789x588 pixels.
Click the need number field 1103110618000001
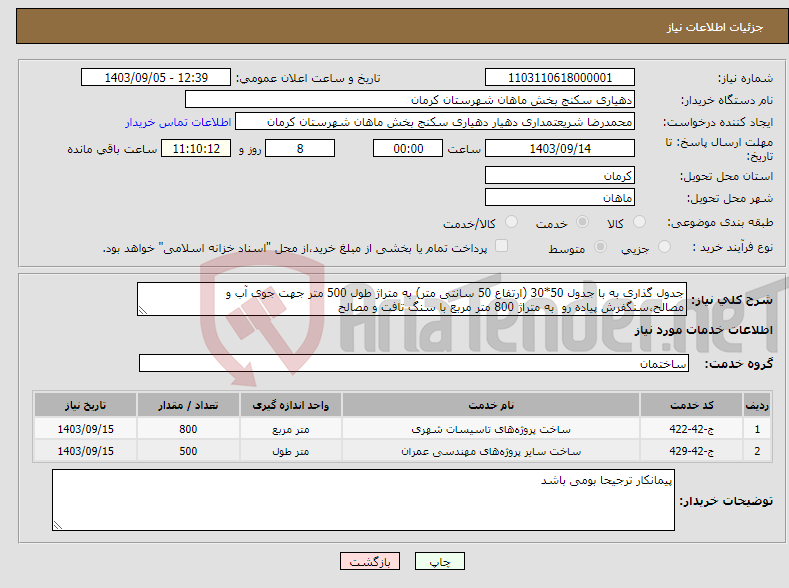(560, 77)
